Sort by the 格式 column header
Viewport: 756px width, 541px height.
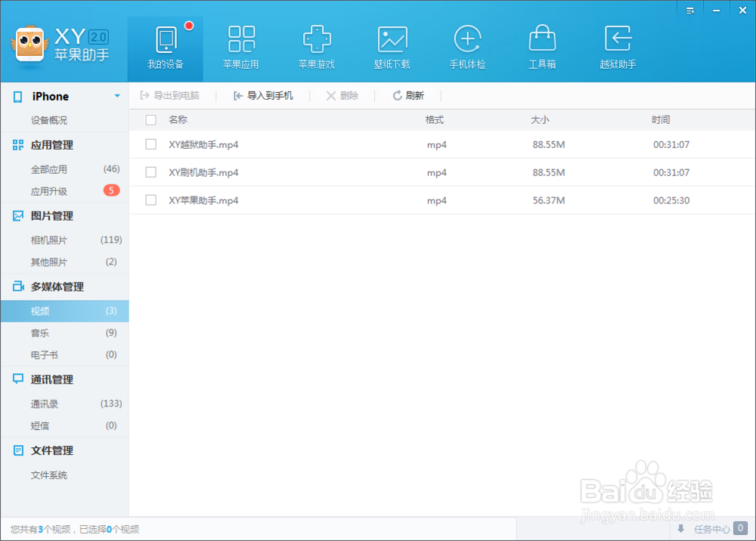[x=435, y=120]
